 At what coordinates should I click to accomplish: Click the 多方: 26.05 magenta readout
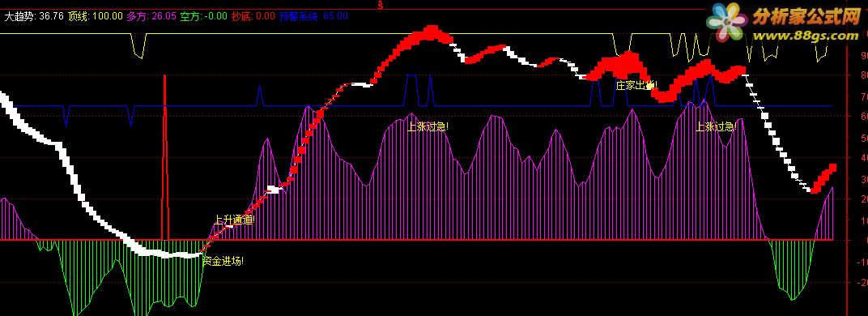click(151, 16)
